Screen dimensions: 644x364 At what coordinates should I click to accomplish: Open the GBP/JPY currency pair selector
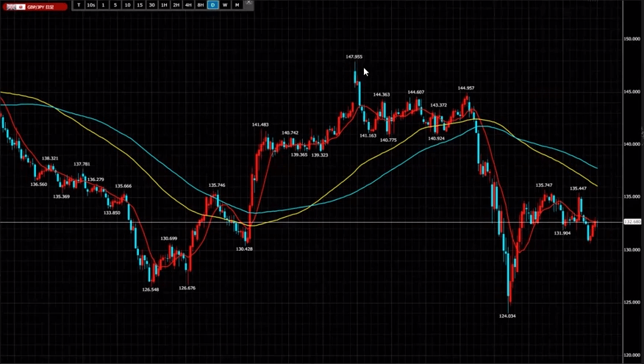35,6
